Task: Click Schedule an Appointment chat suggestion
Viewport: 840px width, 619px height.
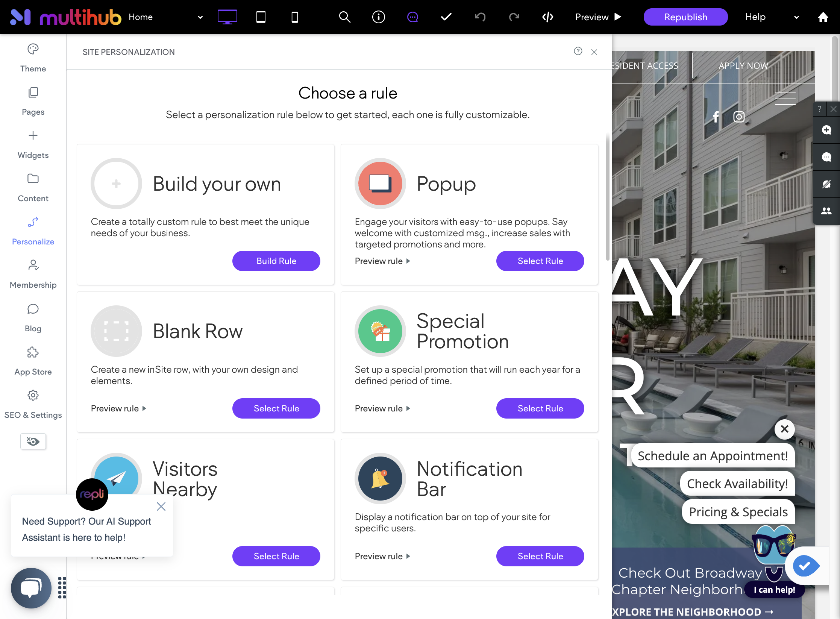Action: pos(713,456)
